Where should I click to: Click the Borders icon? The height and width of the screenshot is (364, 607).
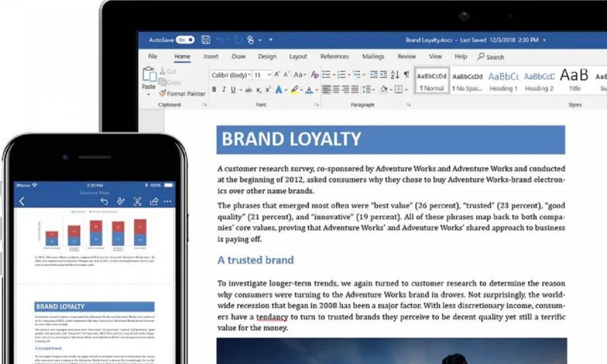click(x=398, y=90)
